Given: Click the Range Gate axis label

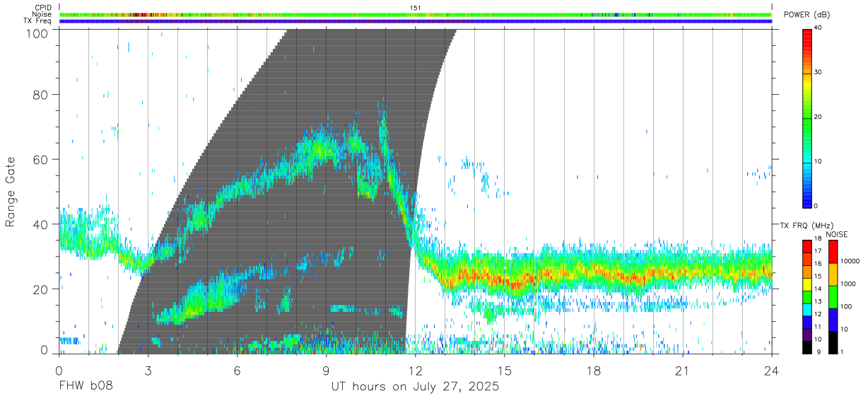Looking at the screenshot, I should click(11, 191).
